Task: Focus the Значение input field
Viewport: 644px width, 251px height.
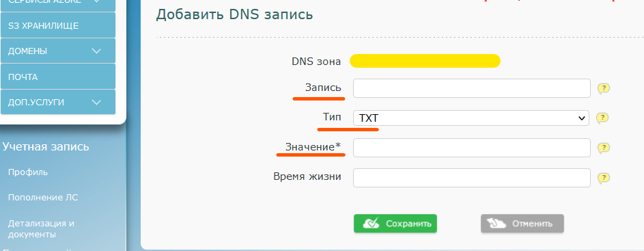Action: pyautogui.click(x=472, y=148)
